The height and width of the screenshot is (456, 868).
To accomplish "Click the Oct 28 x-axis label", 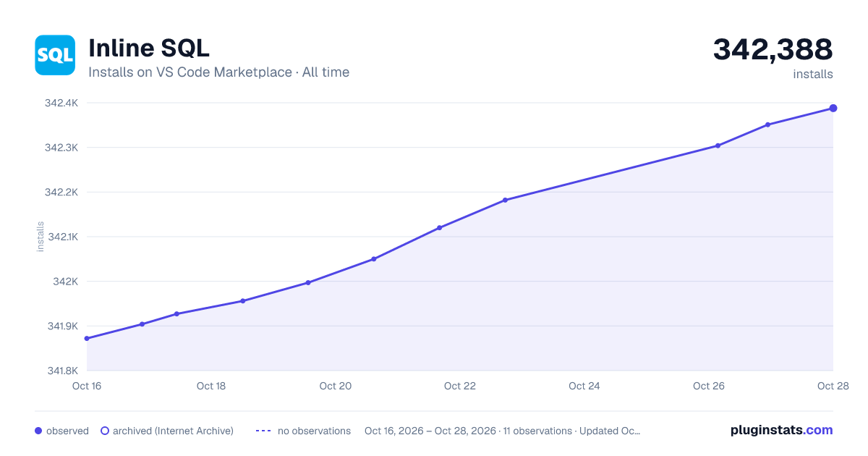I will 832,386.
